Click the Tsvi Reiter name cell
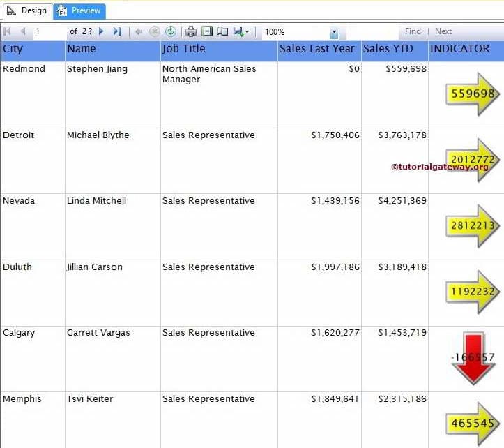The height and width of the screenshot is (448, 504). pos(113,420)
